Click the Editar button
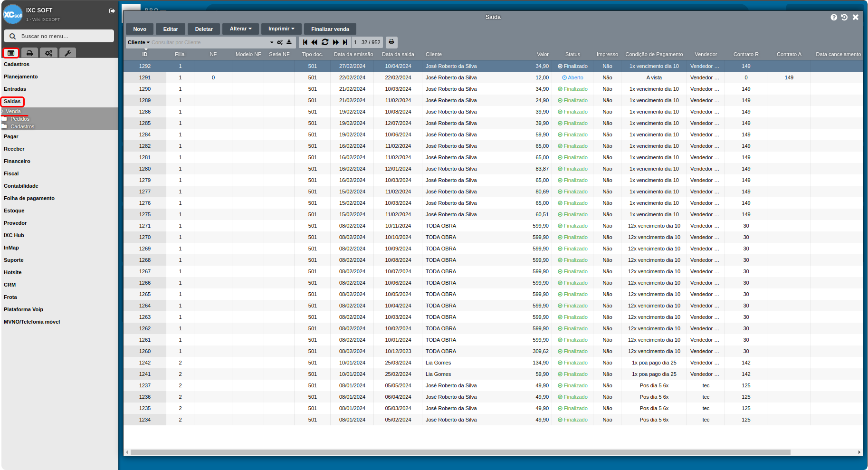This screenshot has height=470, width=868. (171, 29)
